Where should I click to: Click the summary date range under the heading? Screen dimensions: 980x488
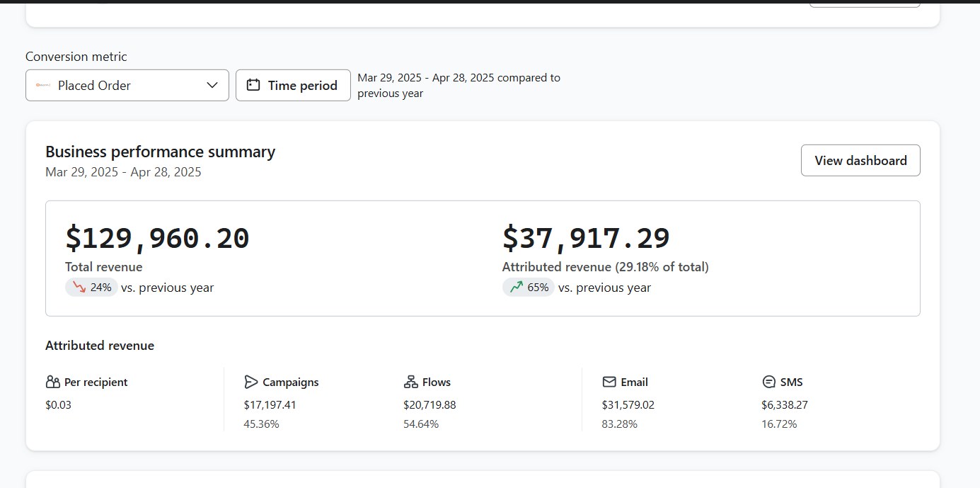[x=123, y=172]
